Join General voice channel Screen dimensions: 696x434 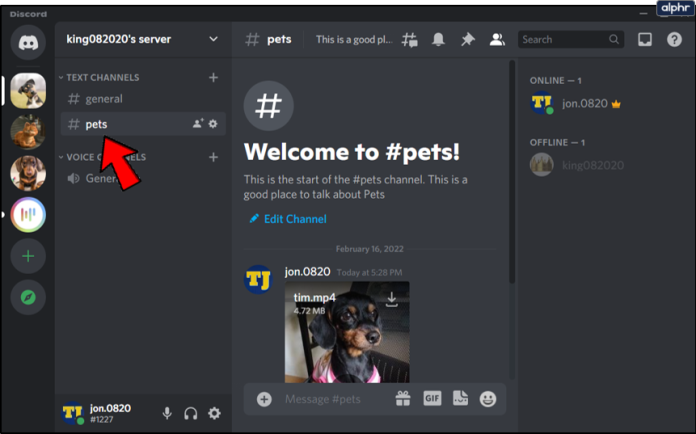coord(143,178)
